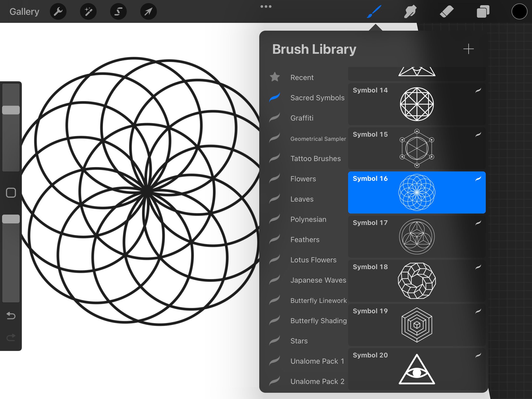Open the Actions wrench menu
Image resolution: width=532 pixels, height=399 pixels.
pos(58,11)
